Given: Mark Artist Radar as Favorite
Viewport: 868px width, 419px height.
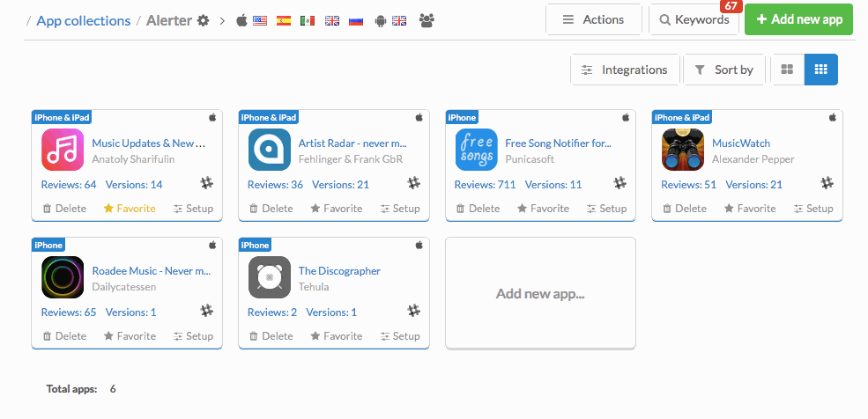Looking at the screenshot, I should tap(336, 209).
